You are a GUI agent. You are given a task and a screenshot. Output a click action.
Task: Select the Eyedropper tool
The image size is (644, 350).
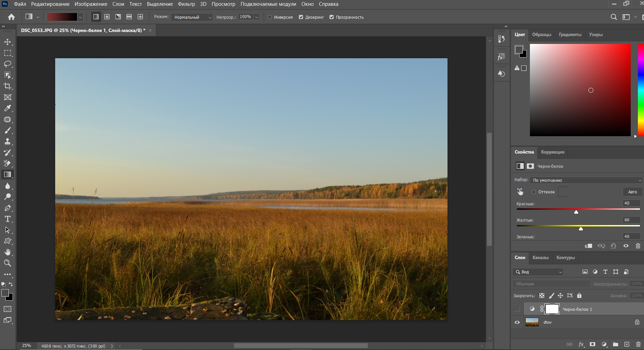point(7,108)
